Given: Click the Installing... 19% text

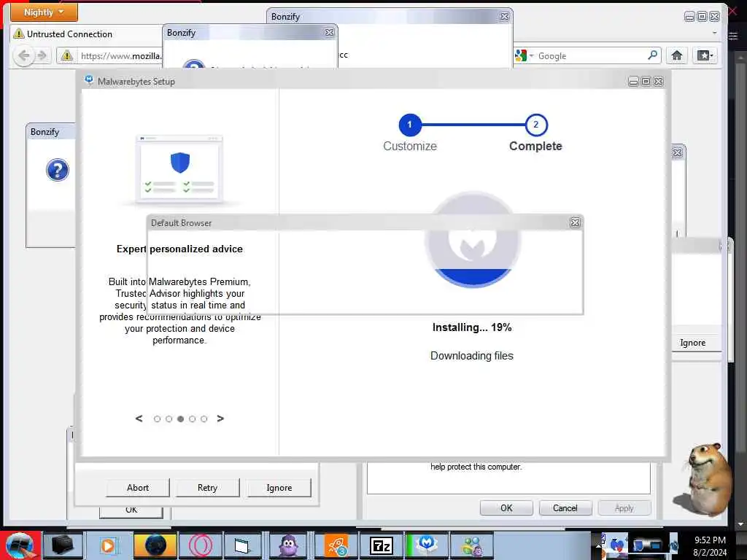Looking at the screenshot, I should click(x=472, y=327).
